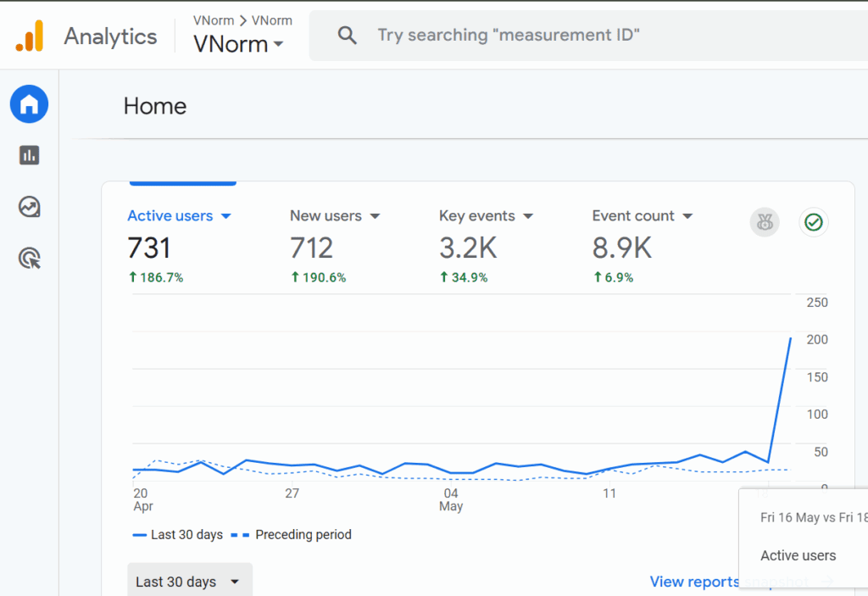Click the search field 'Try searching measurement ID'
Image resolution: width=868 pixels, height=596 pixels.
click(588, 36)
